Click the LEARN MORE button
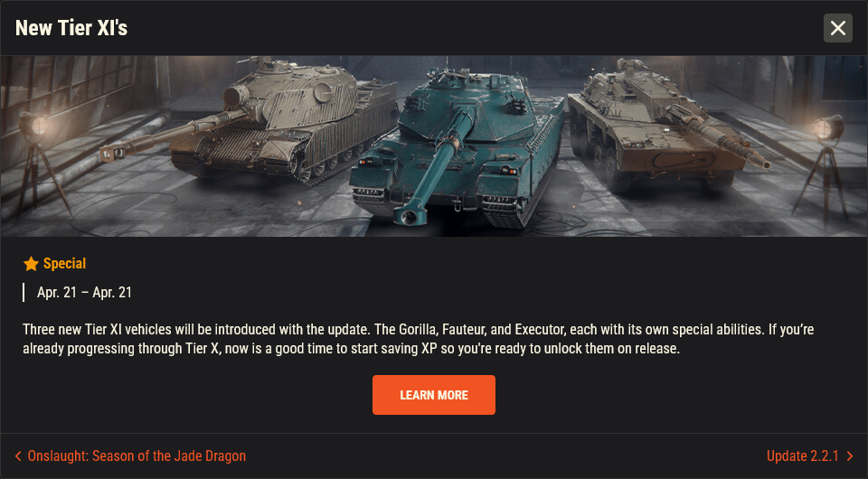 pyautogui.click(x=433, y=395)
